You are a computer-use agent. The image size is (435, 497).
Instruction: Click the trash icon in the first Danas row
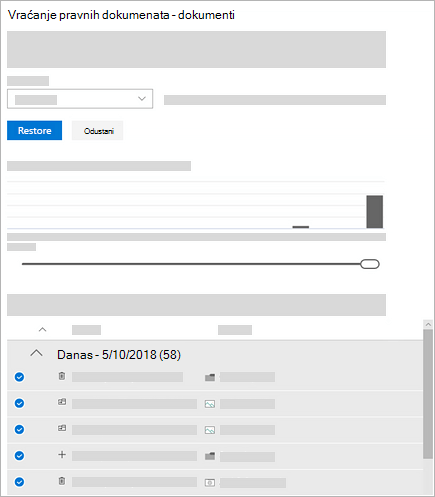[x=62, y=376]
